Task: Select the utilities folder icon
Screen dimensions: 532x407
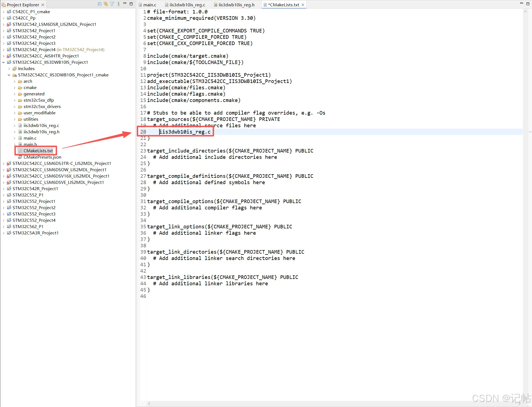Action: pyautogui.click(x=20, y=119)
